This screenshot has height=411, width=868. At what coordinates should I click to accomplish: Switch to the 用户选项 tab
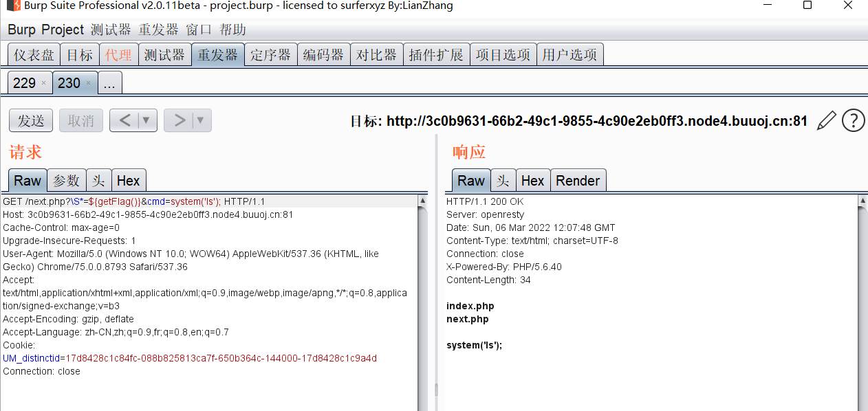coord(569,55)
